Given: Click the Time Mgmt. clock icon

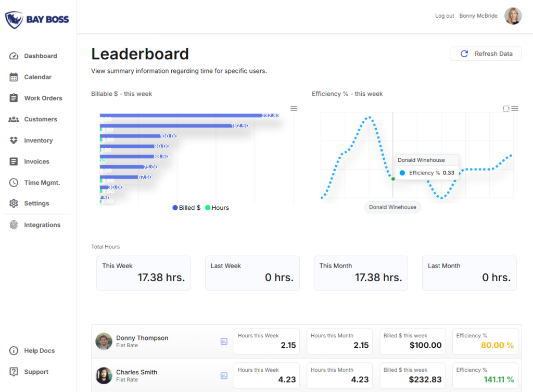Looking at the screenshot, I should 14,183.
